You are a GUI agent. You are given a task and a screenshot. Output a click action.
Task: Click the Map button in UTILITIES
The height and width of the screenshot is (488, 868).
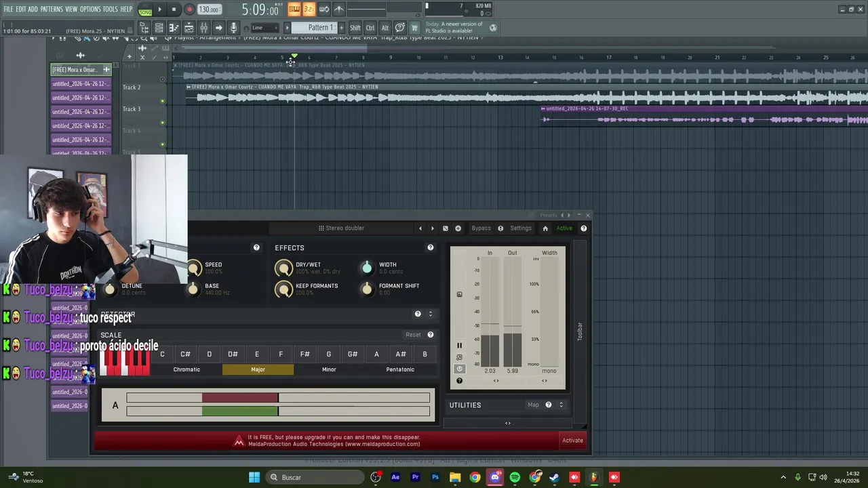pyautogui.click(x=533, y=405)
